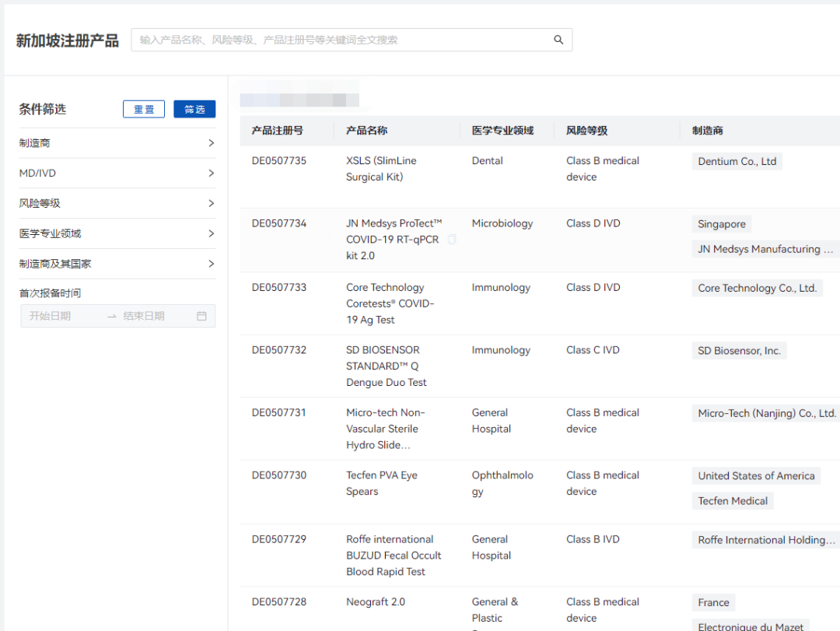Select registration number DE0507729
This screenshot has height=631, width=840.
coord(279,539)
